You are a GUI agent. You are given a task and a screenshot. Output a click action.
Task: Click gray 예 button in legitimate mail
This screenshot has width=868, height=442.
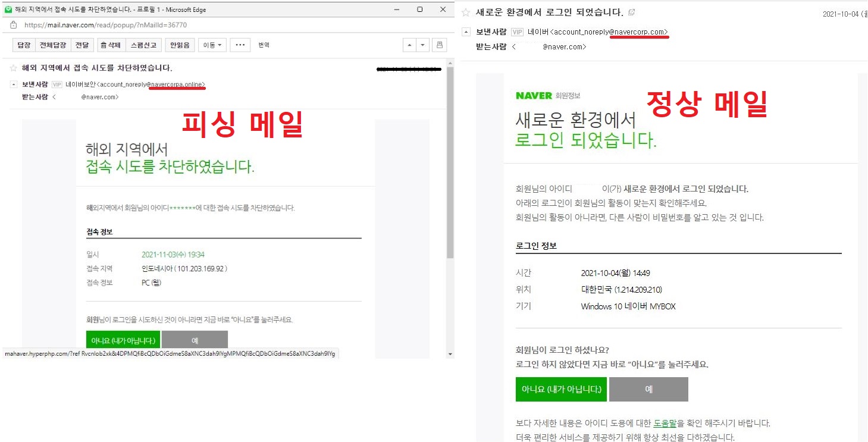tap(648, 389)
